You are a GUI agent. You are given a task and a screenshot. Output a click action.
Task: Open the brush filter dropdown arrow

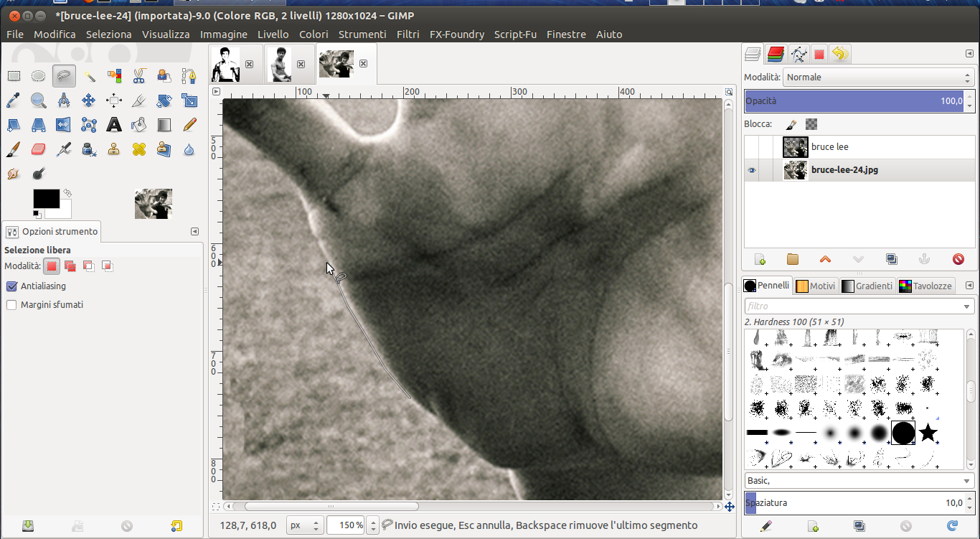point(968,306)
